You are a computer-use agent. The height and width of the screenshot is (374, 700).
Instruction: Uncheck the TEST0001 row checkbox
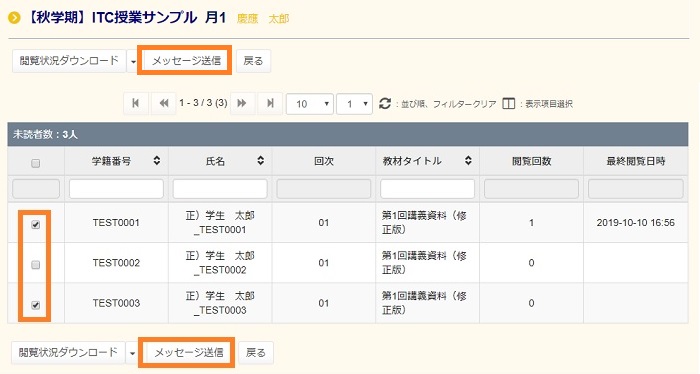point(36,224)
